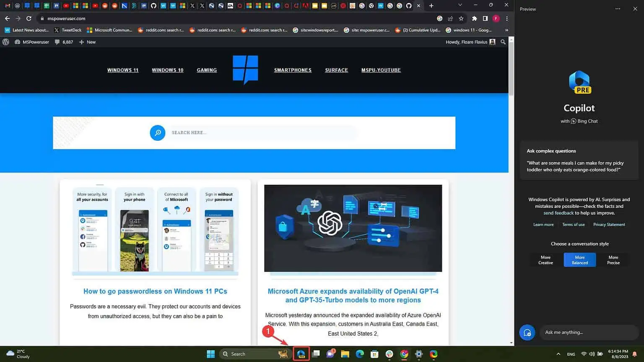Image resolution: width=644 pixels, height=362 pixels.
Task: Go back with the browser back arrow
Action: tap(7, 18)
